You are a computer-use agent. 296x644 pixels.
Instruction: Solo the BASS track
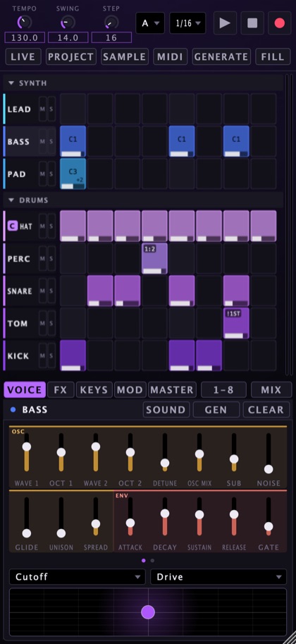tap(51, 141)
